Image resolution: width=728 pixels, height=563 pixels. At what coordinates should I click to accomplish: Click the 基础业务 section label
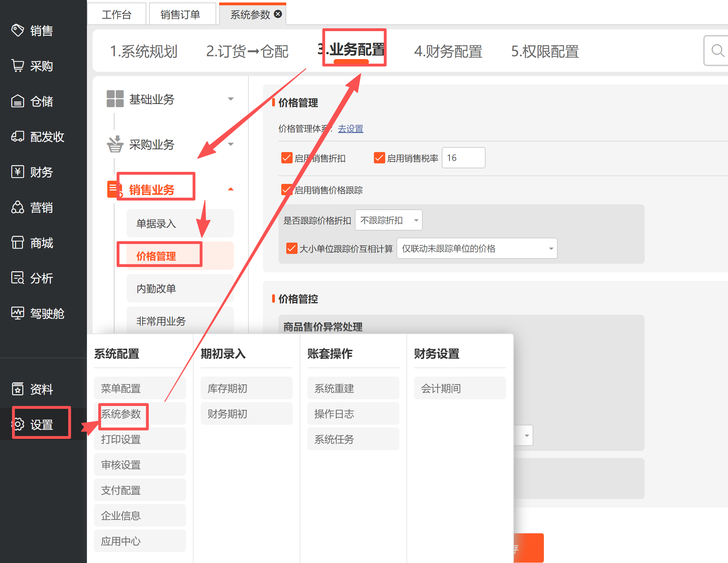tap(152, 99)
